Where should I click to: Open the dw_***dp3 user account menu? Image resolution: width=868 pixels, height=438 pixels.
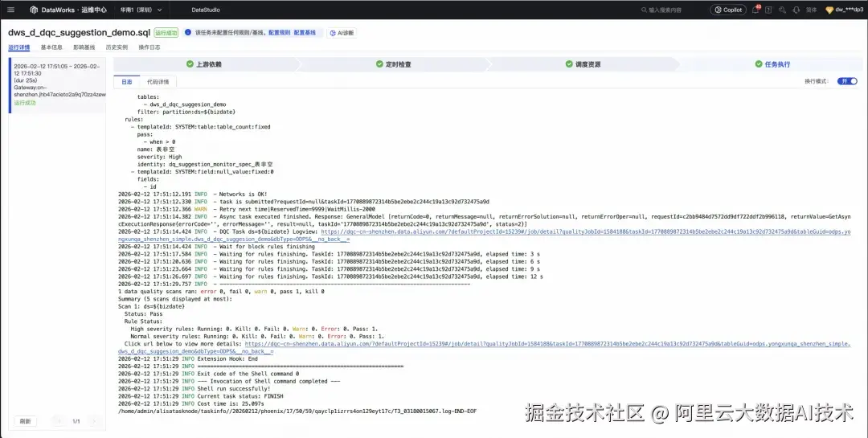point(844,10)
